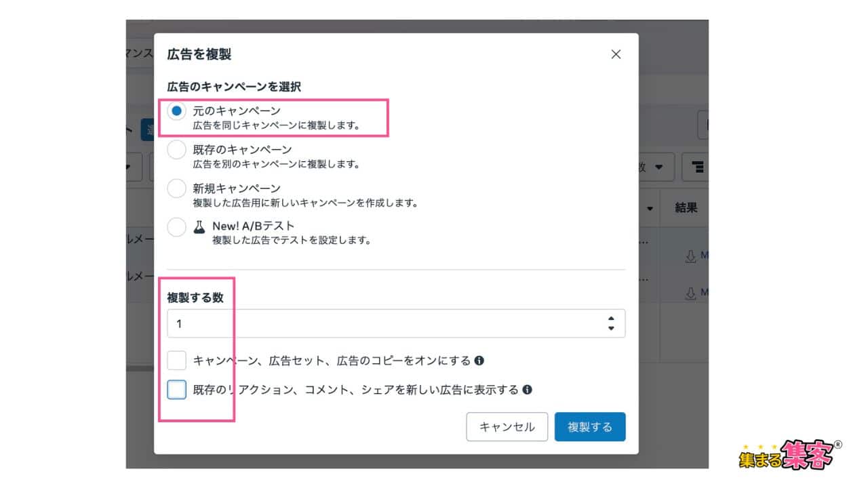Screen dimensions: 868x488
Task: Choose the 既存のキャンペーン radio button
Action: pos(176,150)
